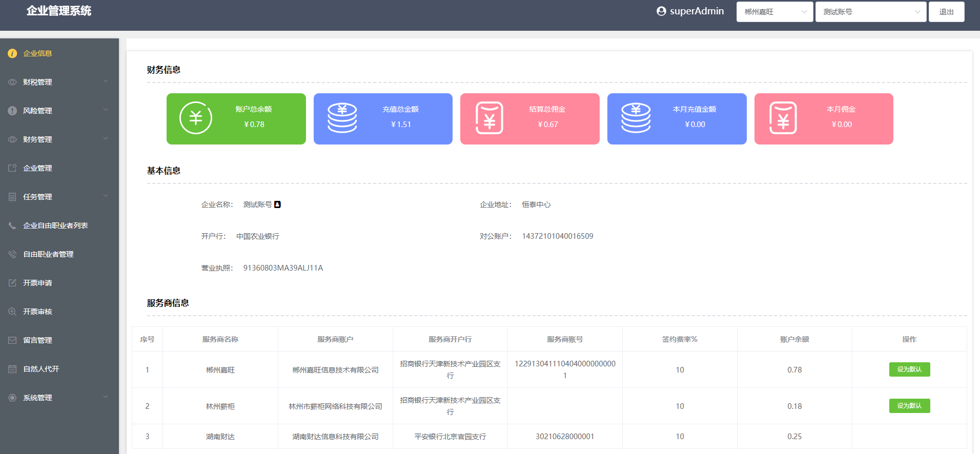Click account number 30210628000001 cell
Image resolution: width=980 pixels, height=454 pixels.
point(565,437)
